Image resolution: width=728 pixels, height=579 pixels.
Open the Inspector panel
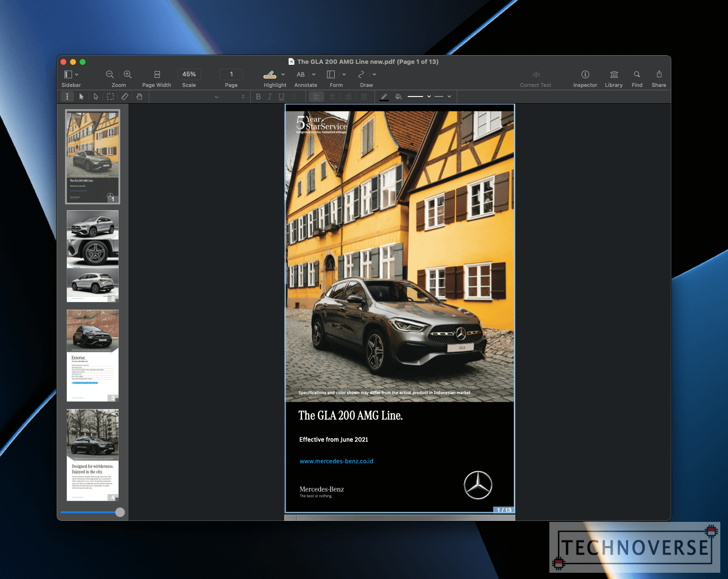click(x=585, y=74)
